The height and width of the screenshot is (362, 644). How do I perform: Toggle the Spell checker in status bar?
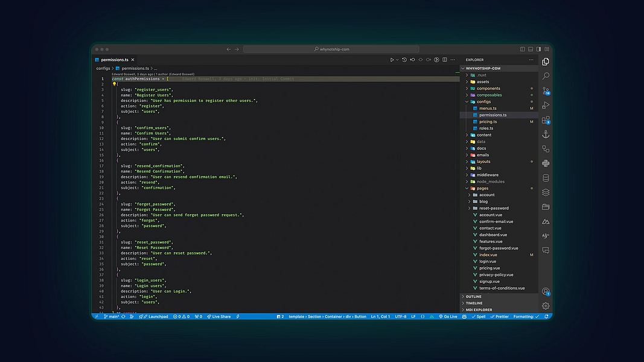(x=479, y=316)
